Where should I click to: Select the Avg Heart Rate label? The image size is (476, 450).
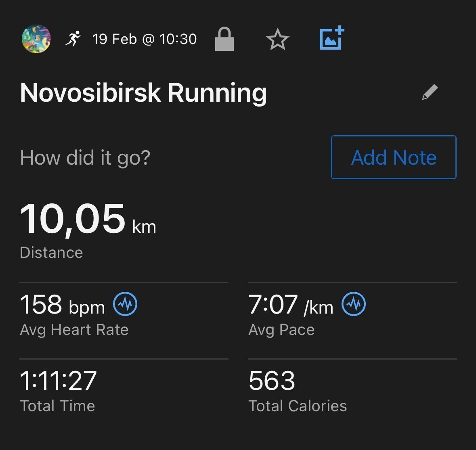[x=74, y=330]
